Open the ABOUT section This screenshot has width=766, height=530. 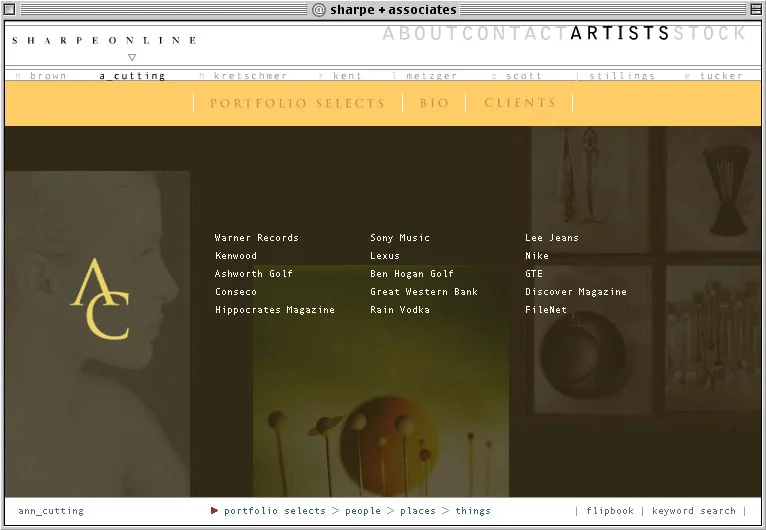pos(421,34)
